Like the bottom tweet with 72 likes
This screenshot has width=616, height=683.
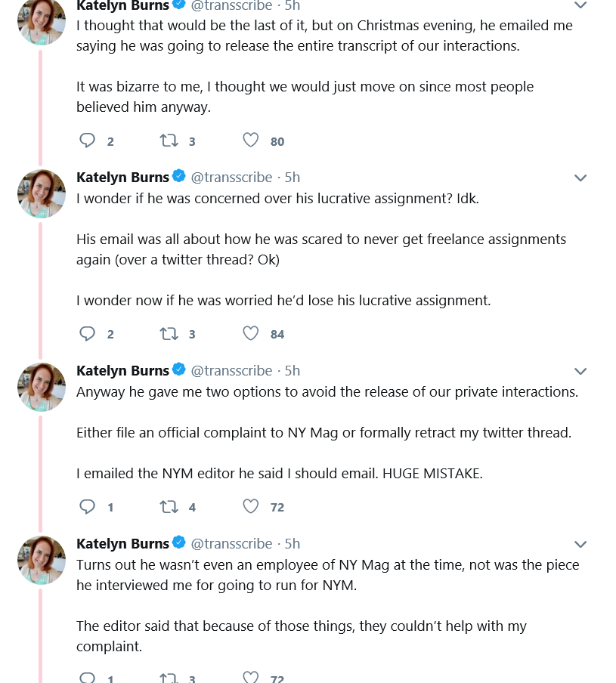pyautogui.click(x=250, y=677)
